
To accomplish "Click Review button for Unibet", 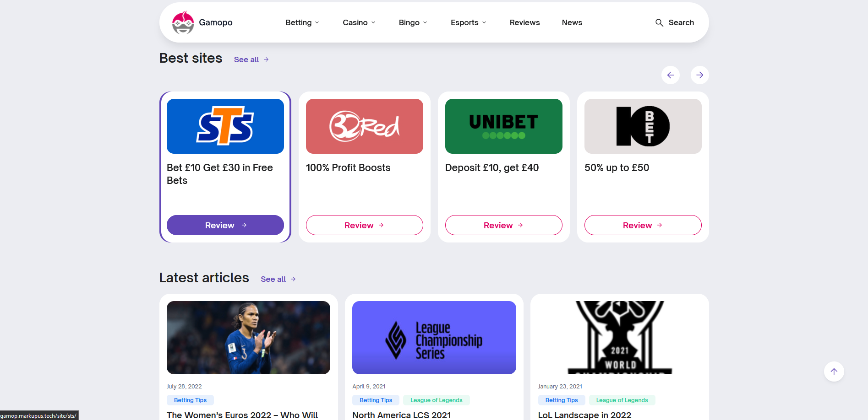I will pyautogui.click(x=504, y=225).
